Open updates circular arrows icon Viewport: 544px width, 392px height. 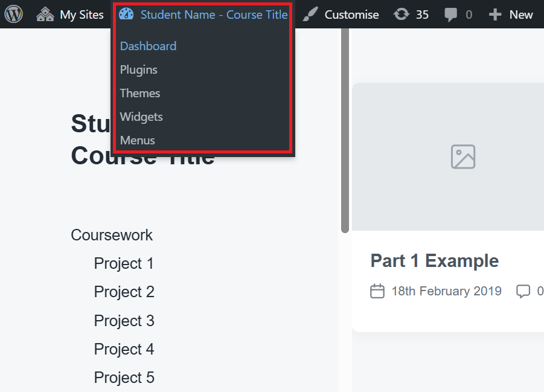click(x=402, y=14)
